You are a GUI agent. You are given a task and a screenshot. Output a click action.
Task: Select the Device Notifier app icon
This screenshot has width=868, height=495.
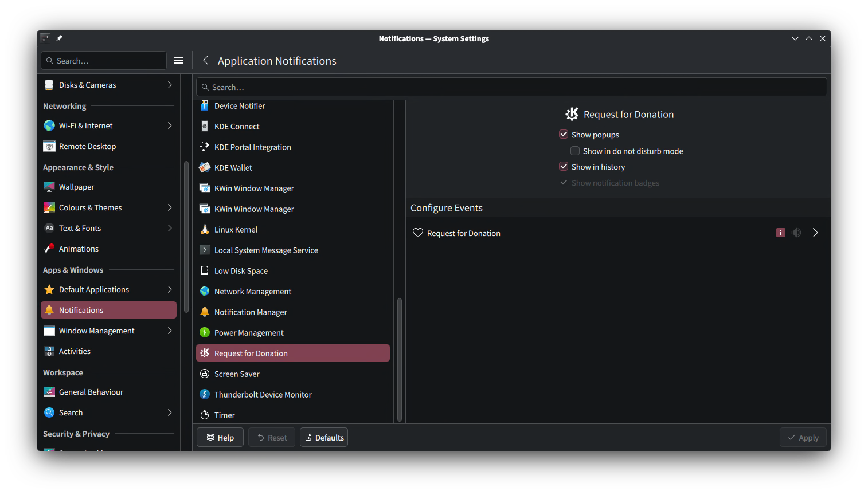205,106
